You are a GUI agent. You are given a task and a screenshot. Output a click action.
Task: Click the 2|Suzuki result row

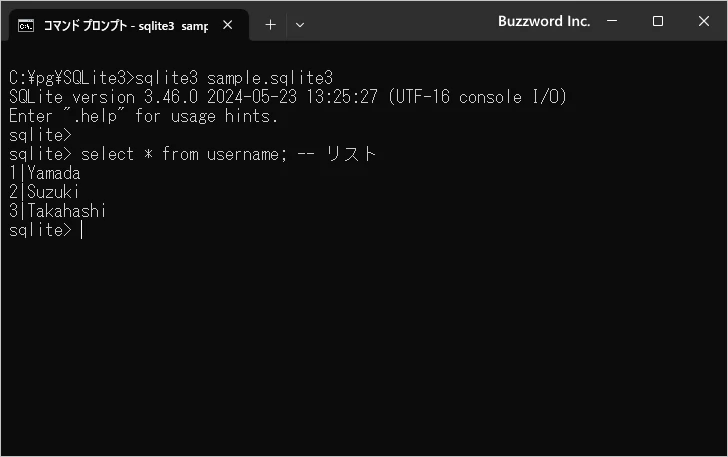click(x=43, y=192)
